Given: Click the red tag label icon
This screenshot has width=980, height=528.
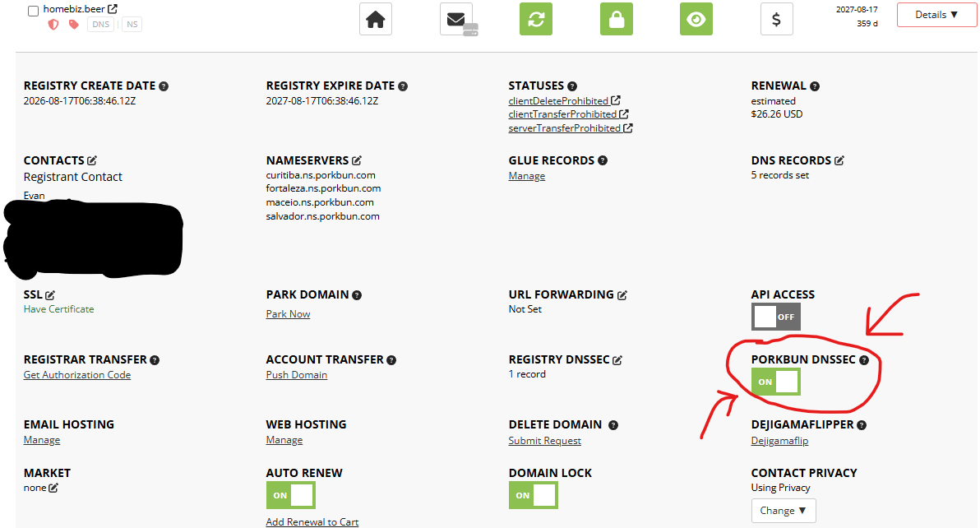Looking at the screenshot, I should pyautogui.click(x=74, y=25).
